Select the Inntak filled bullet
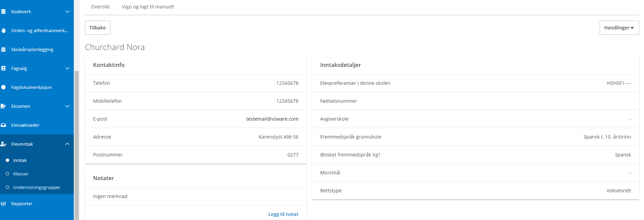Image resolution: width=644 pixels, height=220 pixels. [x=7, y=160]
